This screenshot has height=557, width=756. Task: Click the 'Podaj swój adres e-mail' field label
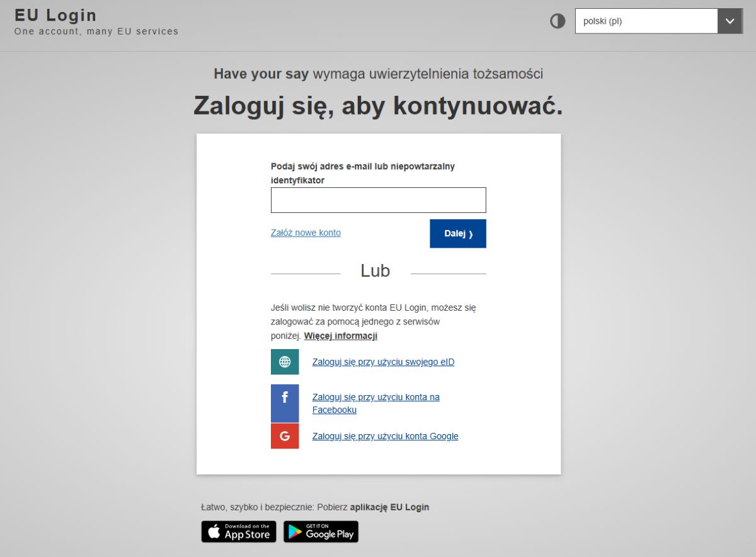click(x=363, y=173)
